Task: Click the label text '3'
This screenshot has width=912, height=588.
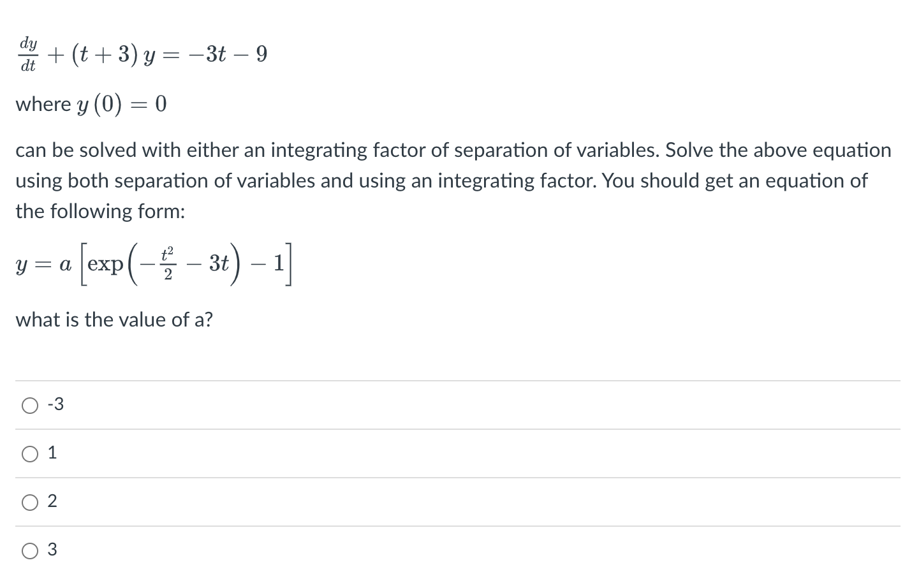Action: pos(52,550)
